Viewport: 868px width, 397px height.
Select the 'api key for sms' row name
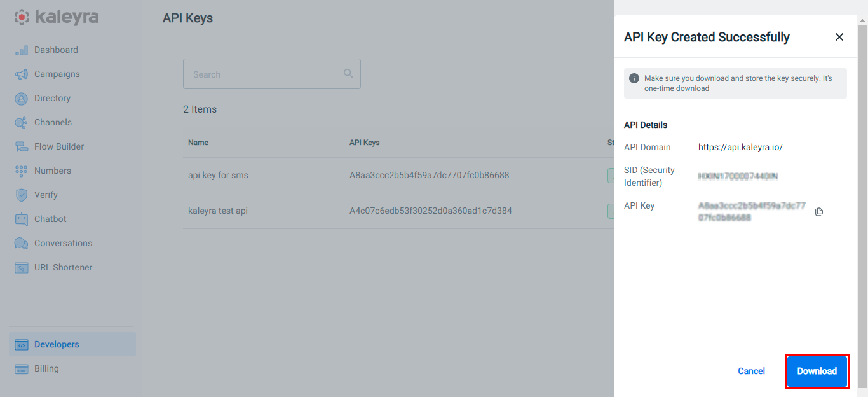coord(218,175)
